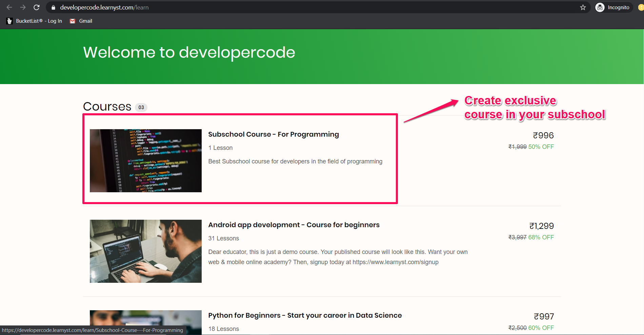Open Python for Beginners course title

[x=305, y=315]
